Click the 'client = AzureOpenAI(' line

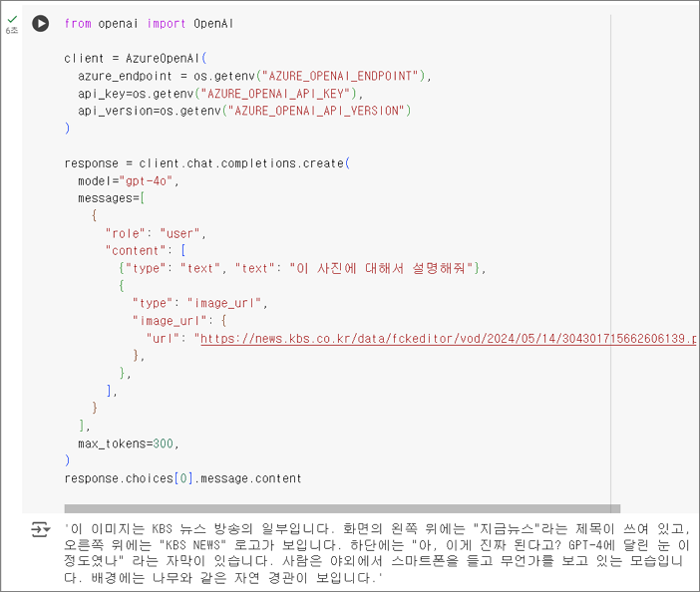tap(136, 59)
